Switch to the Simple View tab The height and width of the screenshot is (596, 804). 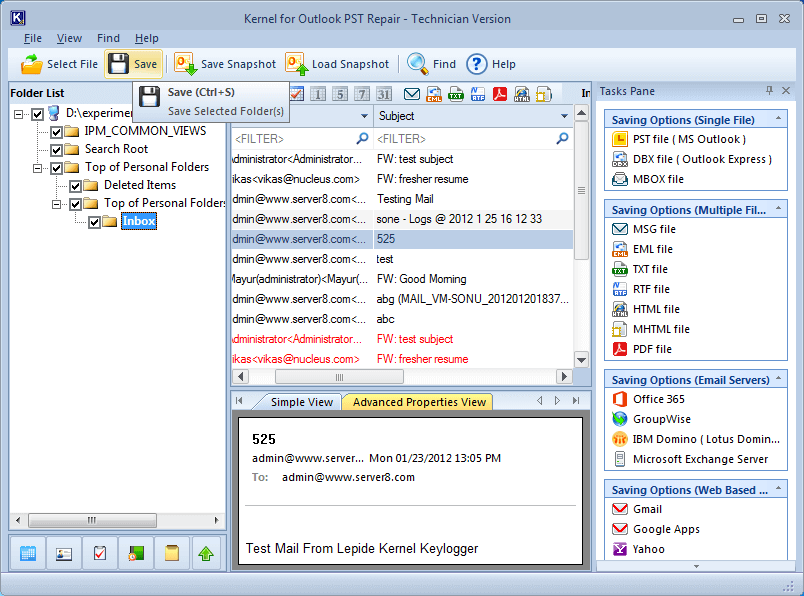pos(302,402)
